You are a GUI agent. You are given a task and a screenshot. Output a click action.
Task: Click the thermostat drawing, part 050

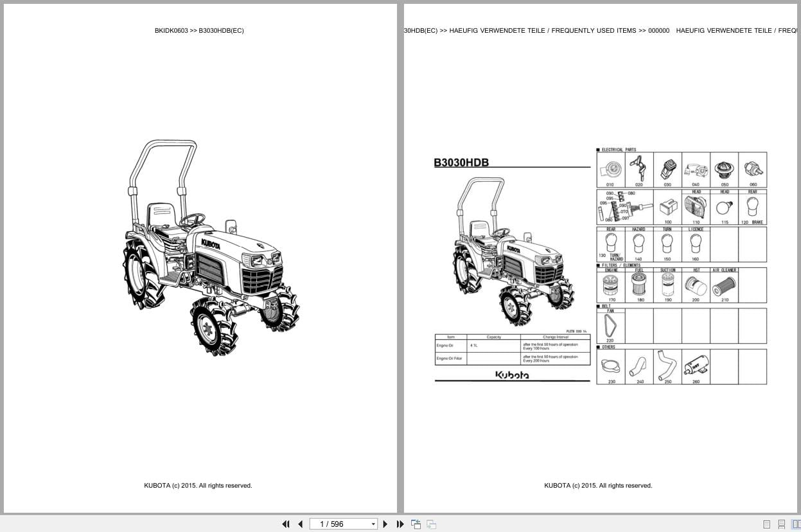click(725, 170)
